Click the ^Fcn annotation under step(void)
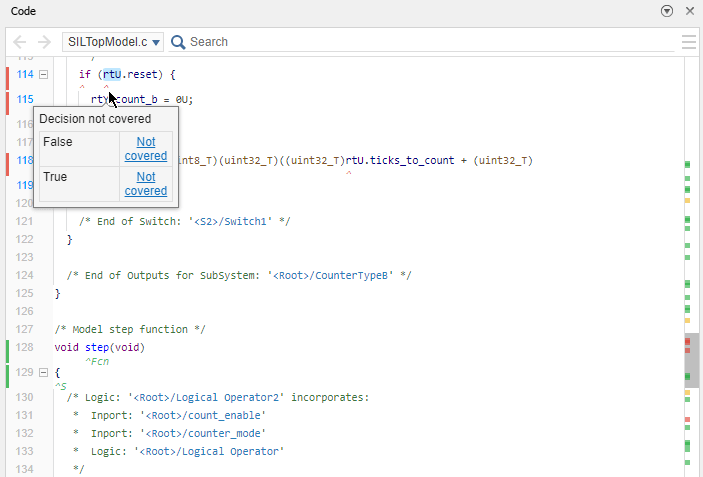 (96, 360)
